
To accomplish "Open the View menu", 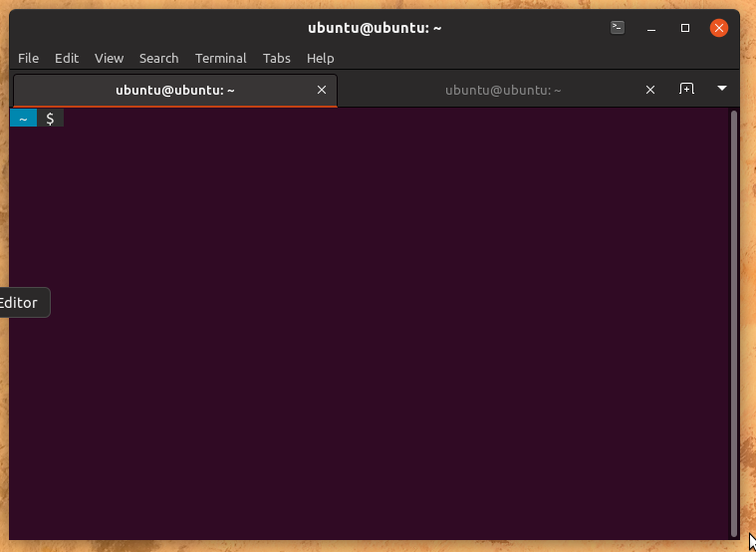I will click(109, 59).
